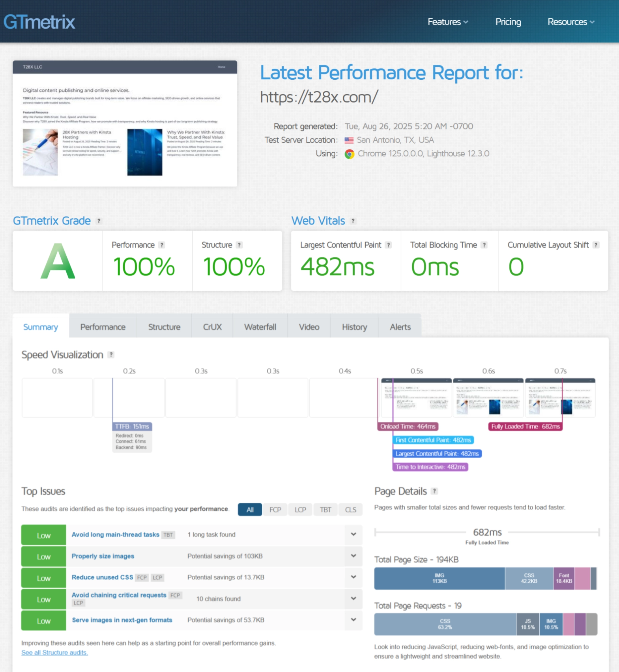The image size is (619, 672).
Task: Go to the Pricing page
Action: click(508, 22)
